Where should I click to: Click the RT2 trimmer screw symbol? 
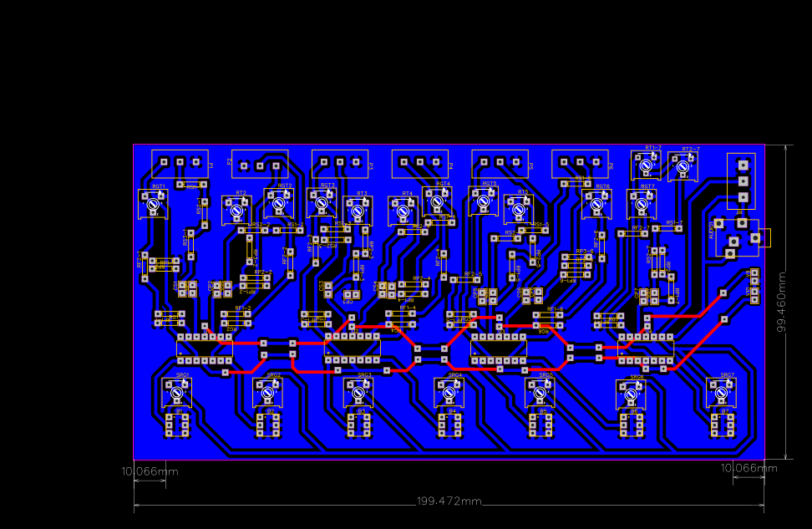click(x=236, y=210)
